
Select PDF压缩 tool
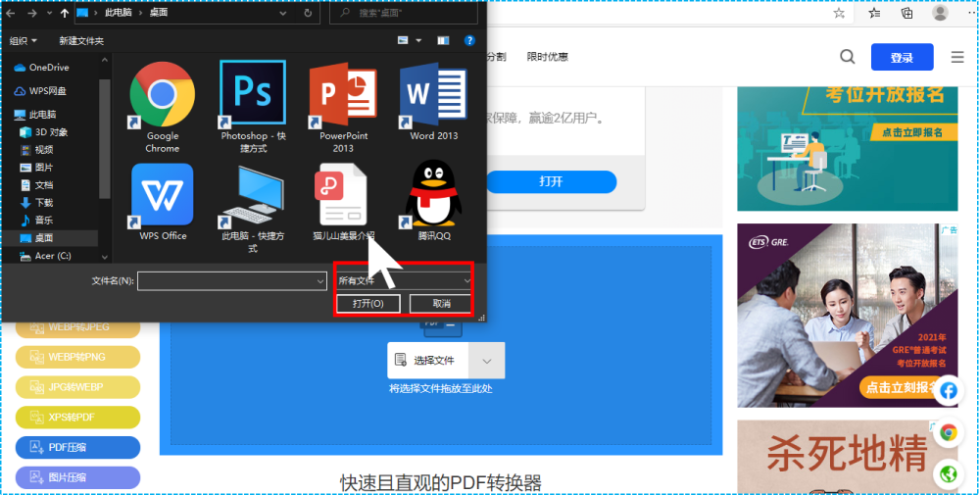tap(77, 447)
